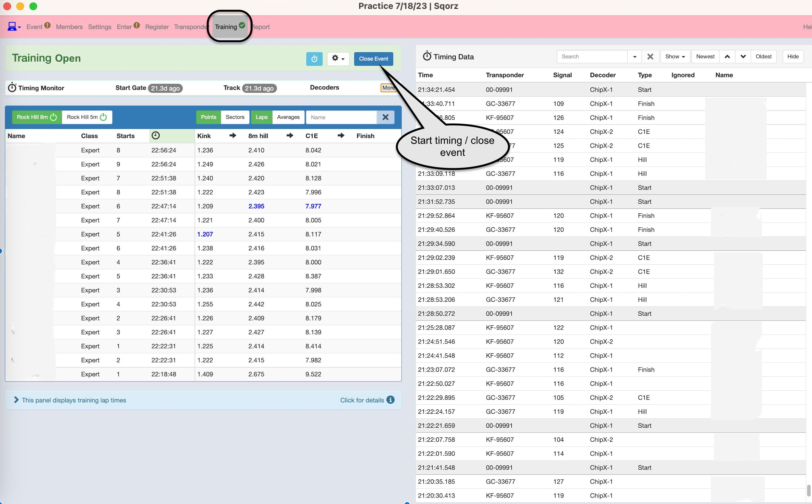Click the best 8m hill time 2.395
The width and height of the screenshot is (812, 504).
coord(256,206)
